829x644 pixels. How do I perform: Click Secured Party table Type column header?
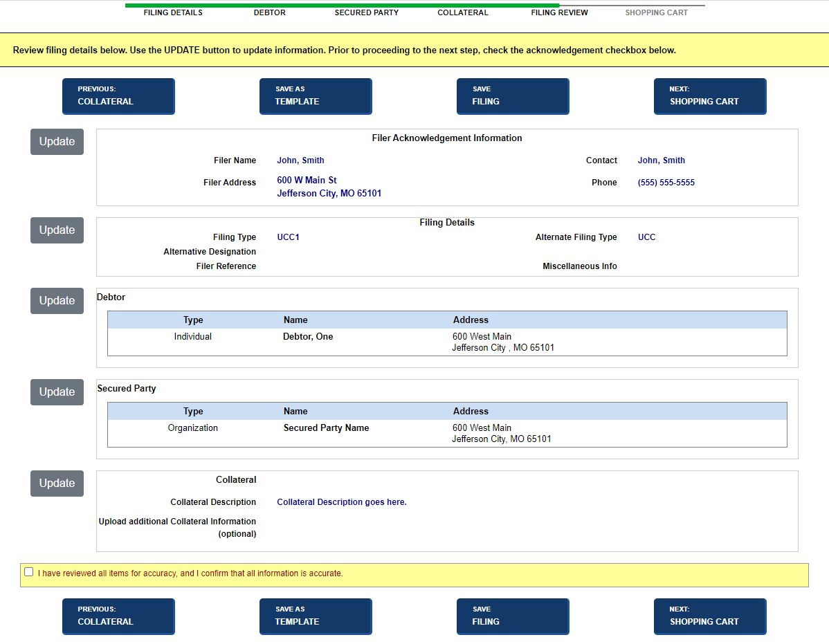pyautogui.click(x=193, y=411)
